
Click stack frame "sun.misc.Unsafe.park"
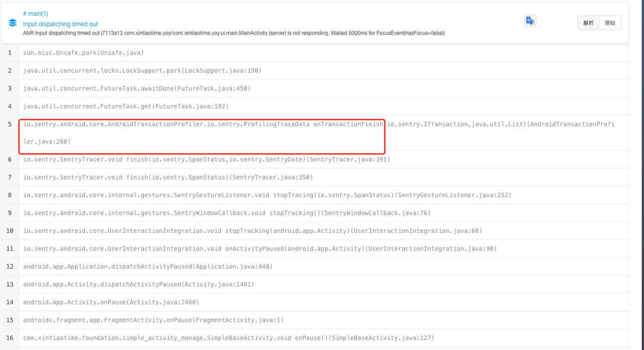(83, 52)
